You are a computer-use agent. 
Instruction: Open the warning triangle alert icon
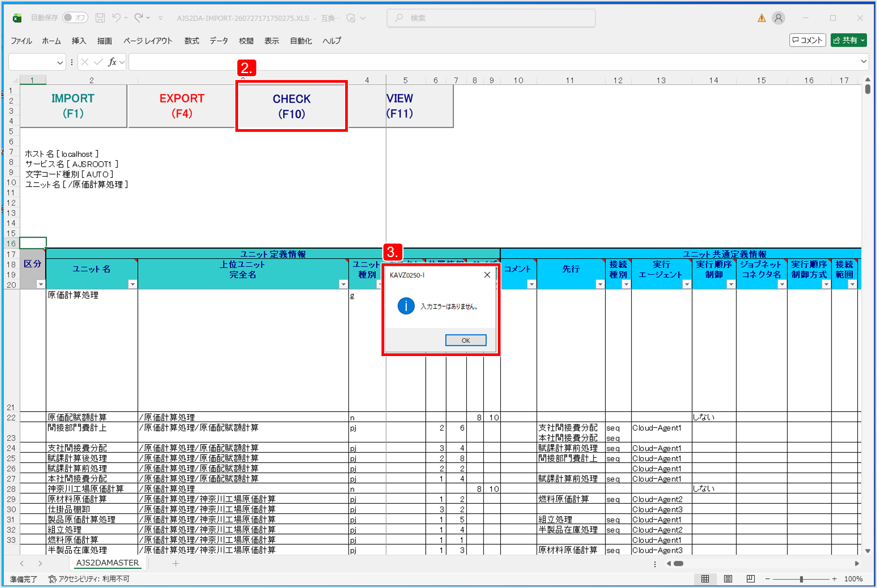[x=761, y=18]
